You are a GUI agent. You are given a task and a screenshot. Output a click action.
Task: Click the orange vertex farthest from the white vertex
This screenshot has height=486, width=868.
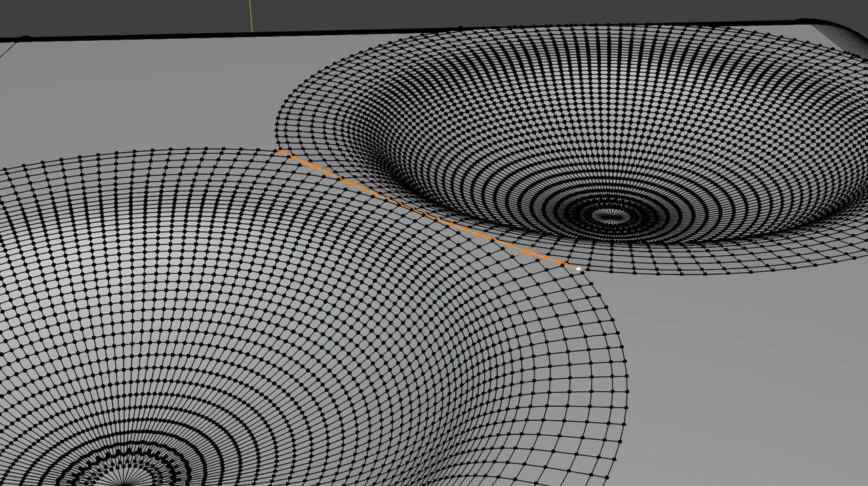click(282, 151)
